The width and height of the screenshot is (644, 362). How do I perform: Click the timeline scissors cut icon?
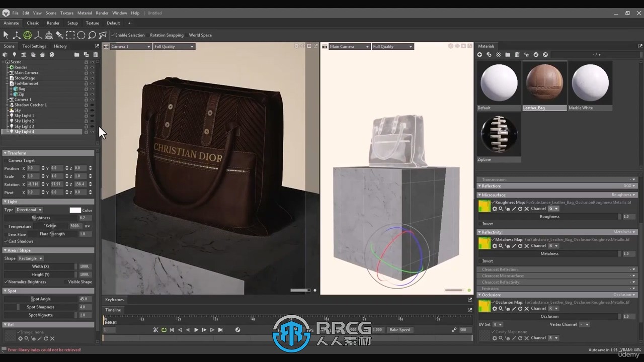(155, 330)
